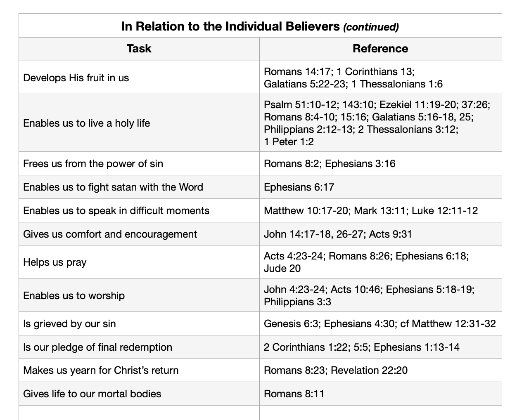Viewport: 517px width, 420px height.
Task: Select 'Makes us yearn for Christ's return' cell
Action: point(101,370)
